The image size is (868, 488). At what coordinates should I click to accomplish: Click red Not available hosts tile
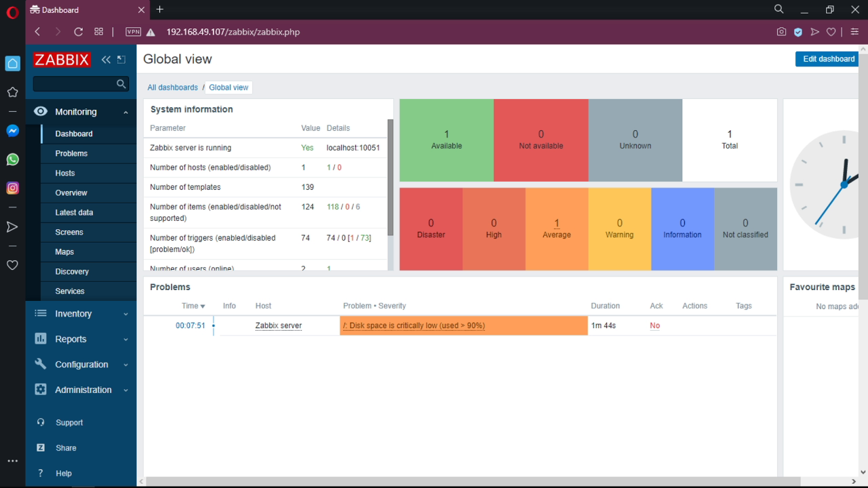coord(540,140)
